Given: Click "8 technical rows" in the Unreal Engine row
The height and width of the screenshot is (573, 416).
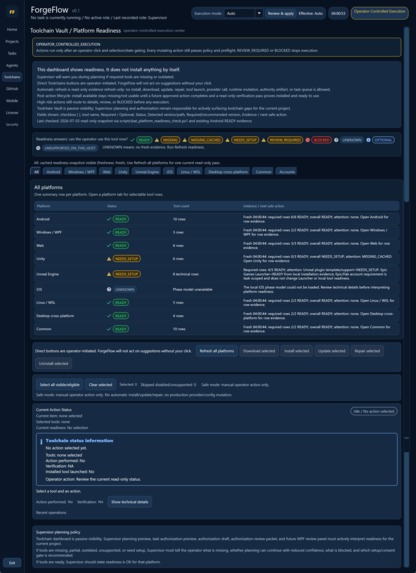Looking at the screenshot, I should [x=186, y=274].
